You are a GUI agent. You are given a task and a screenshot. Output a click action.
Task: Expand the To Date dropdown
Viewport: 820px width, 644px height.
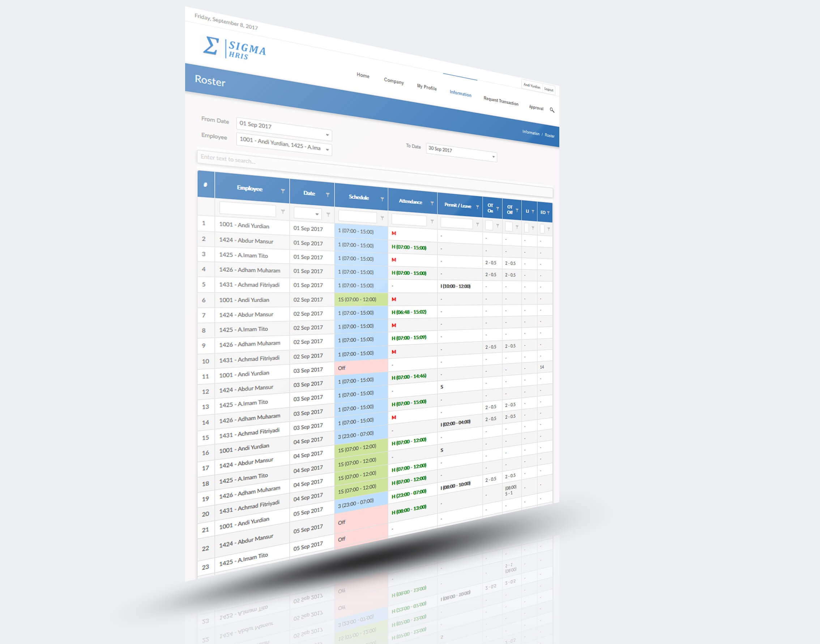coord(493,154)
